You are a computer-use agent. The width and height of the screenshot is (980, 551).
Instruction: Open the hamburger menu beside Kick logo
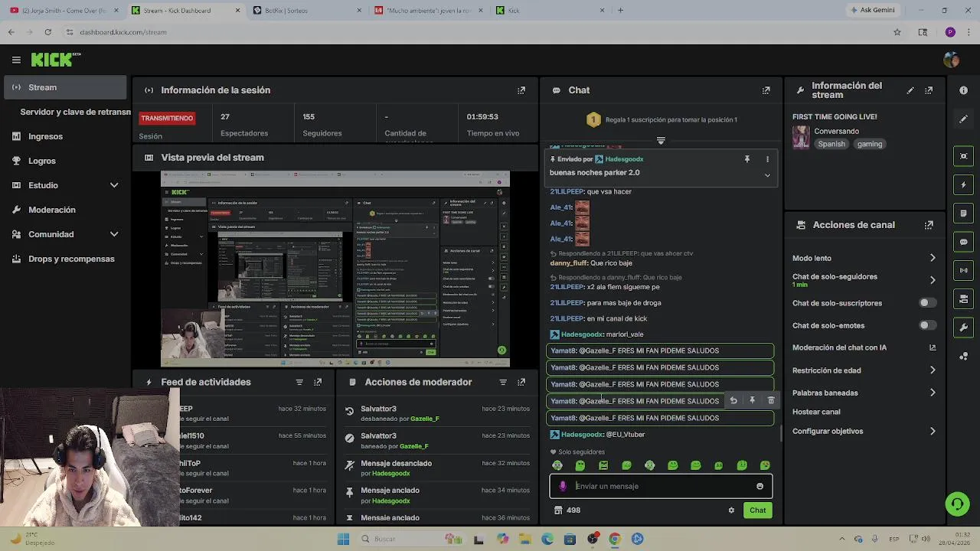16,60
